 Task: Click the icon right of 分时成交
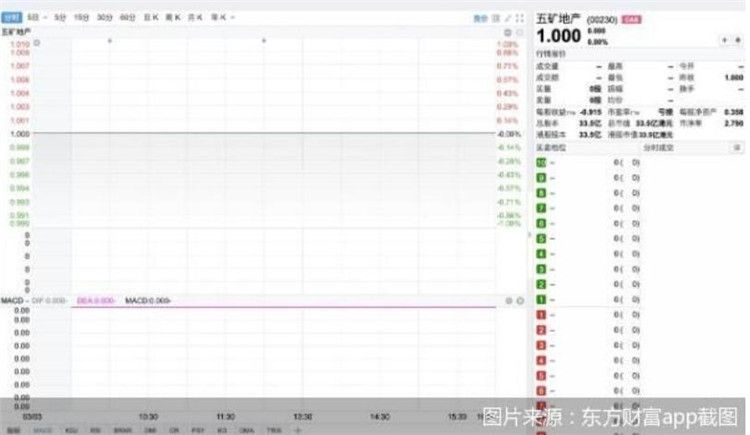tap(737, 147)
